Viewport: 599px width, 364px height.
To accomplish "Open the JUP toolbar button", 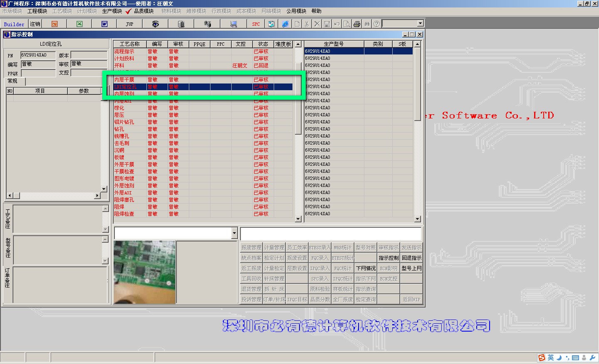I will click(x=130, y=24).
